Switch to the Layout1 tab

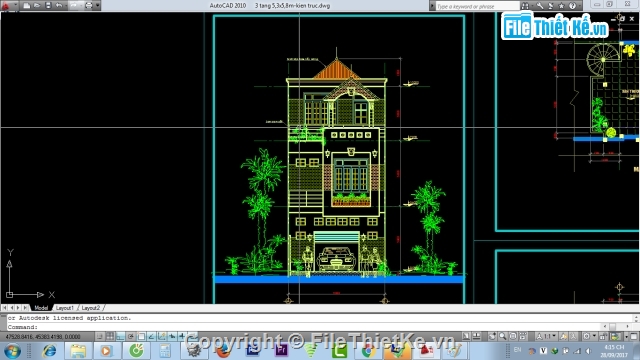[x=64, y=308]
